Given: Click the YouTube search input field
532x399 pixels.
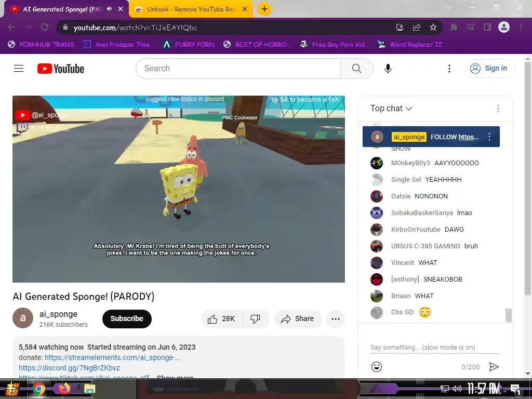Looking at the screenshot, I should [238, 69].
